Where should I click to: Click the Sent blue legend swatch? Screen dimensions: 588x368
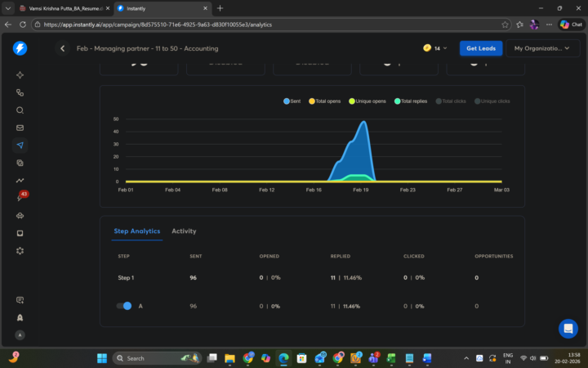coord(287,101)
